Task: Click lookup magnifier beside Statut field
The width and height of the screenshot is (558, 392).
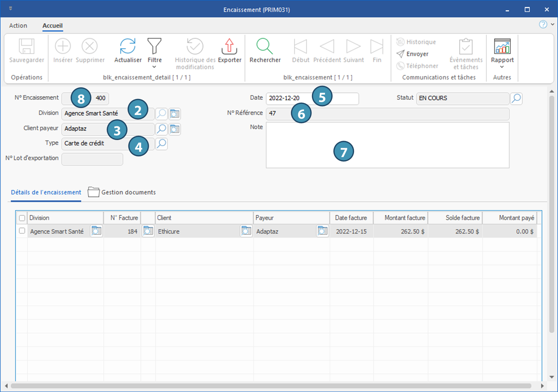Action: click(516, 98)
